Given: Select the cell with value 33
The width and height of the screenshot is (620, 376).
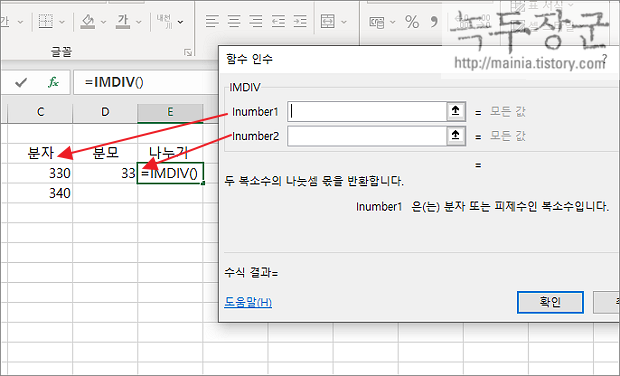Looking at the screenshot, I should [x=105, y=173].
